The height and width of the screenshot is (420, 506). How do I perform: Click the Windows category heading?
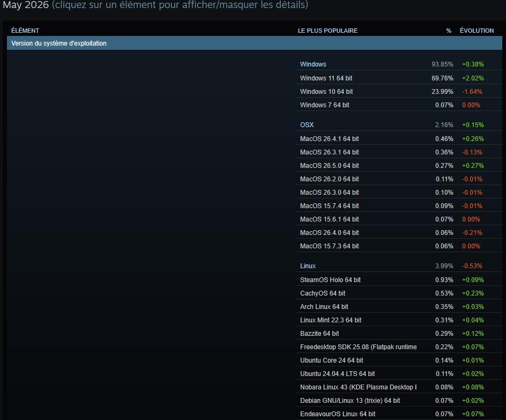click(313, 64)
